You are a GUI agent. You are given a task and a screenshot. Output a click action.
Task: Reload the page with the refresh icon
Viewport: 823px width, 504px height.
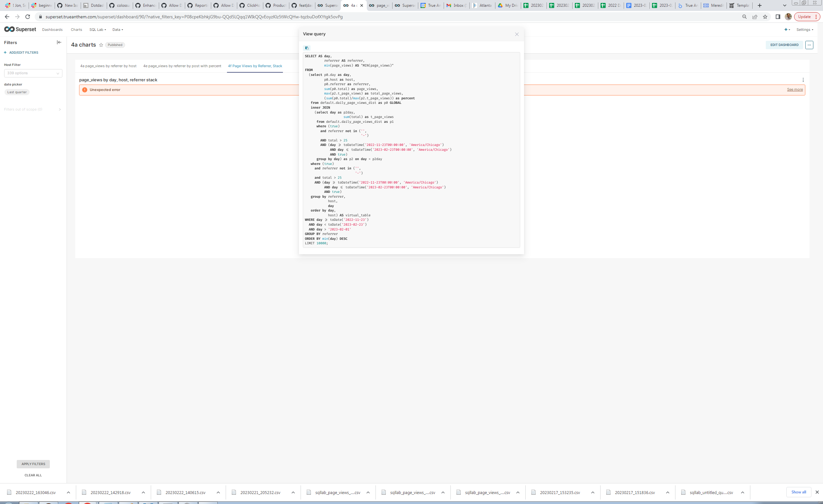(x=27, y=16)
